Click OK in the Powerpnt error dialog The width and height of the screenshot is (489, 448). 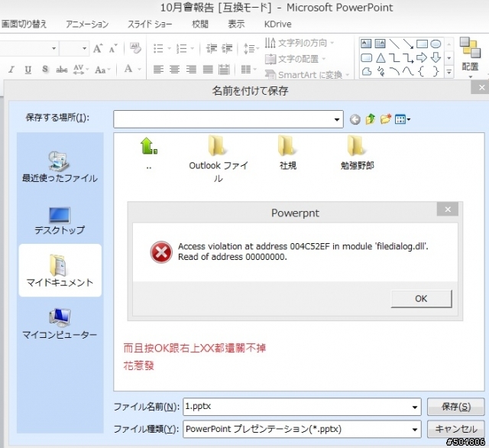[x=421, y=299]
